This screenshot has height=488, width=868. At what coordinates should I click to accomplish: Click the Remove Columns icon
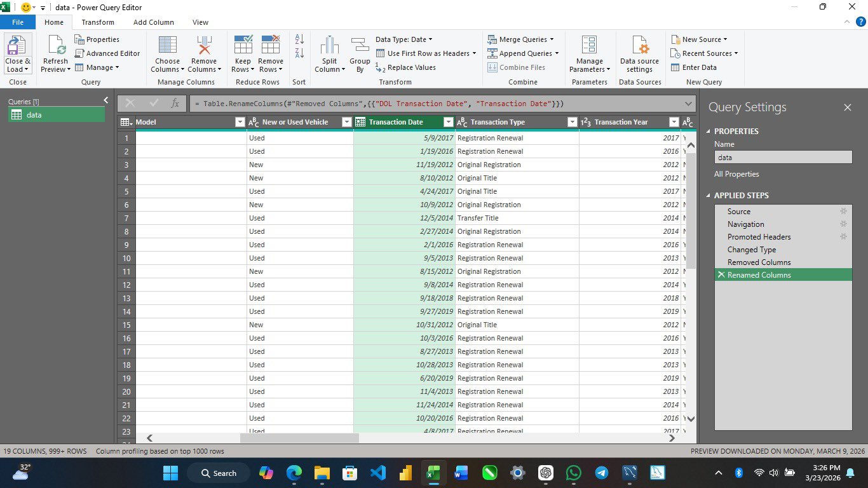coord(203,46)
